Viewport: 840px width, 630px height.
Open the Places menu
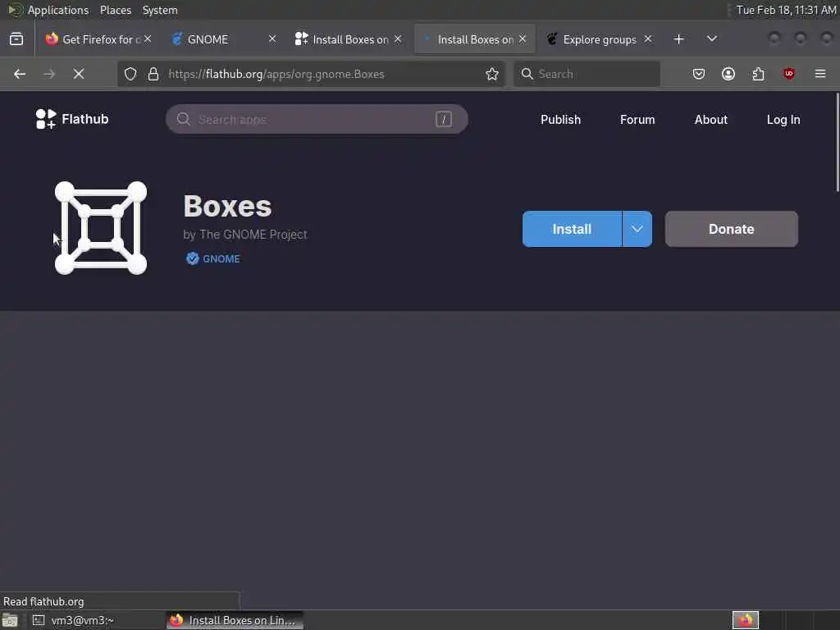pyautogui.click(x=115, y=10)
